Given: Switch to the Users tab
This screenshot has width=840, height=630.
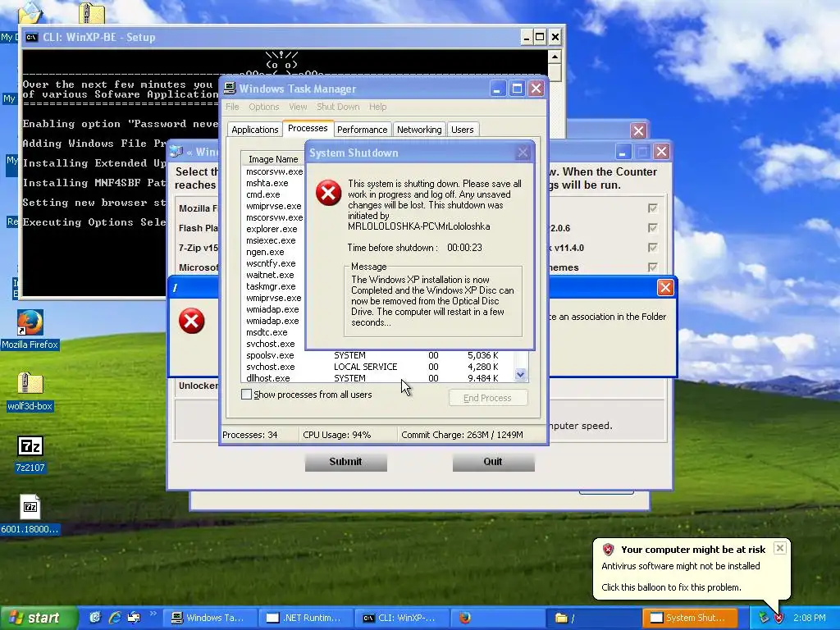Looking at the screenshot, I should 463,130.
